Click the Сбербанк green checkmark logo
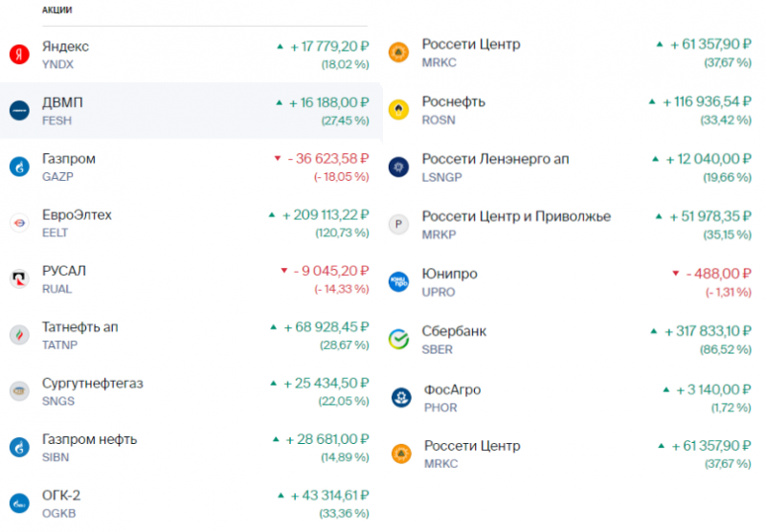 [399, 339]
